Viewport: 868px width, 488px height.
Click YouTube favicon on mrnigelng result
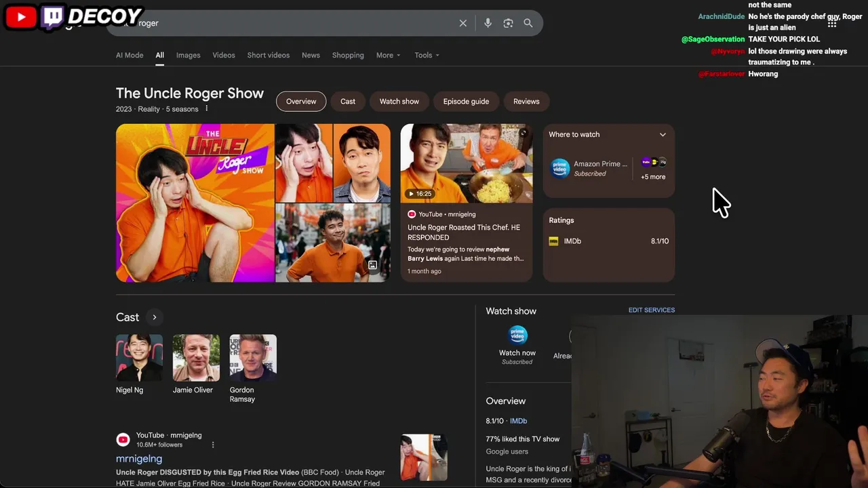123,440
